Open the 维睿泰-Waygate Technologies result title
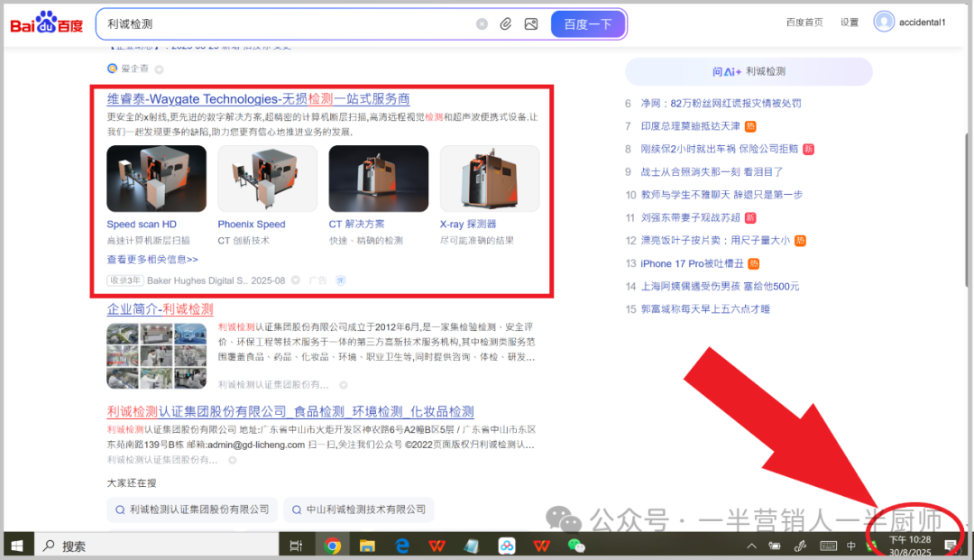The width and height of the screenshot is (974, 560). 259,98
